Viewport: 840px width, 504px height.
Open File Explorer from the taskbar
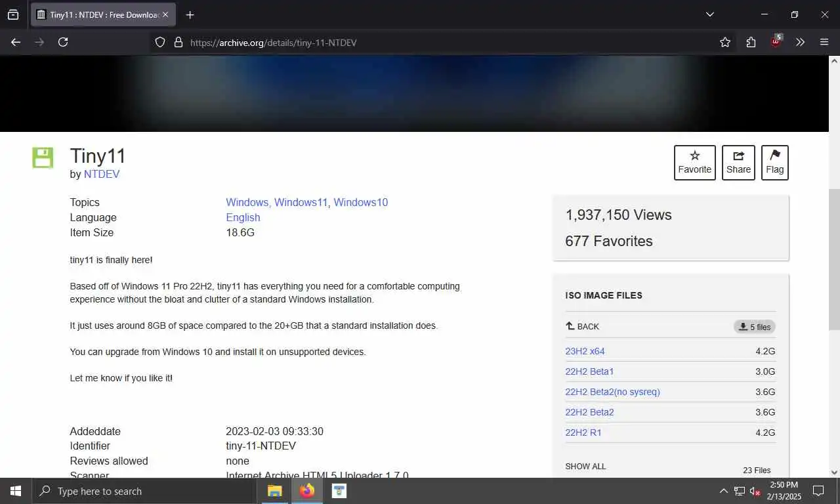(x=275, y=491)
